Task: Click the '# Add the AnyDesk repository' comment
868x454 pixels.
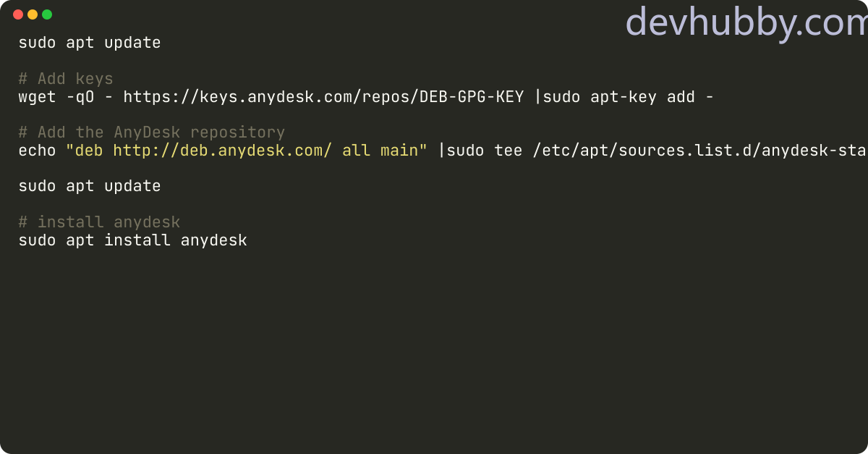Action: (152, 133)
